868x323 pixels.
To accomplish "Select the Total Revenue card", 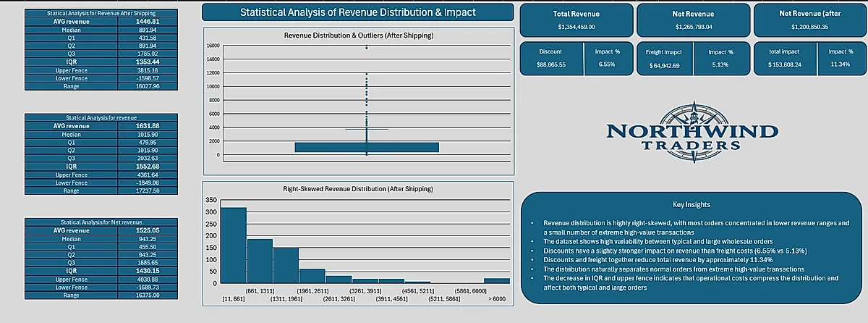I will [576, 20].
